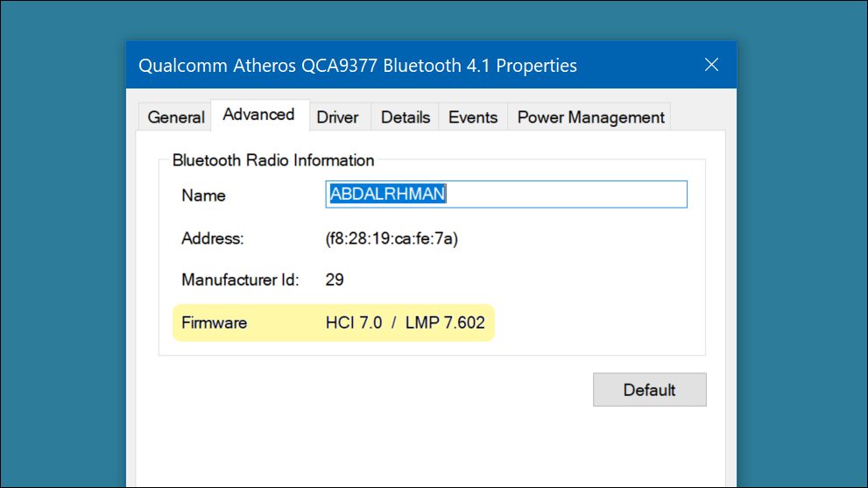Click the Manufacturer Id label
Screen dimensions: 868x488
tap(240, 280)
